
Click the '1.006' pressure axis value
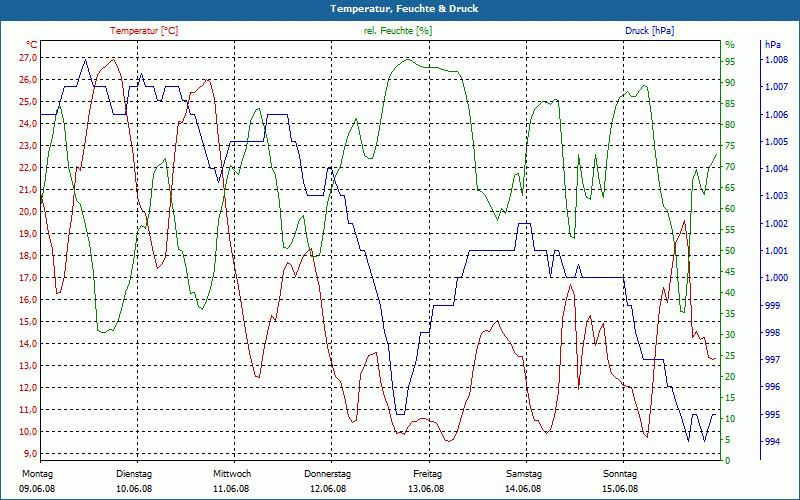[x=777, y=114]
